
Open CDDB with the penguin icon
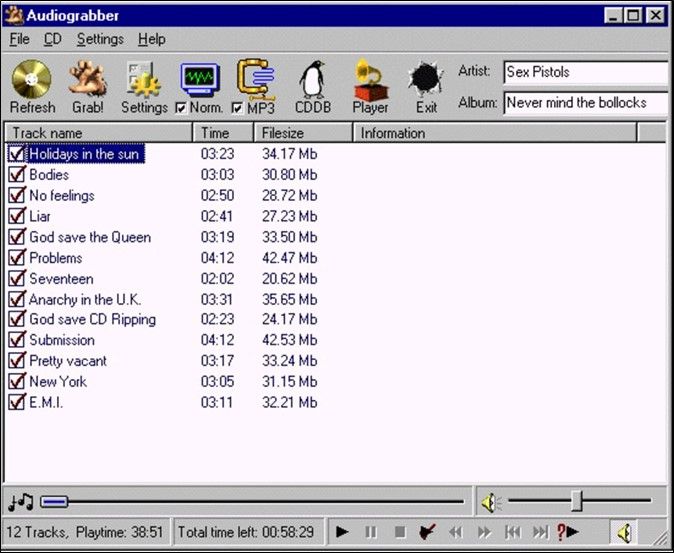coord(313,80)
